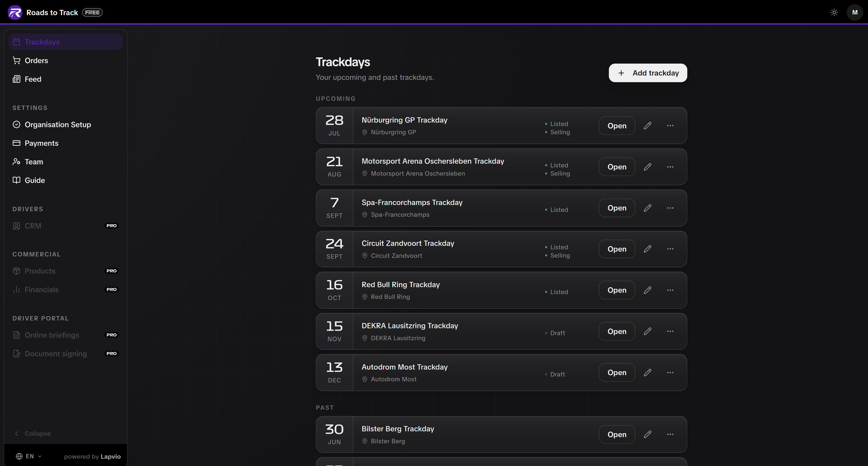Viewport: 868px width, 466px height.
Task: Go to Team settings
Action: pos(66,162)
